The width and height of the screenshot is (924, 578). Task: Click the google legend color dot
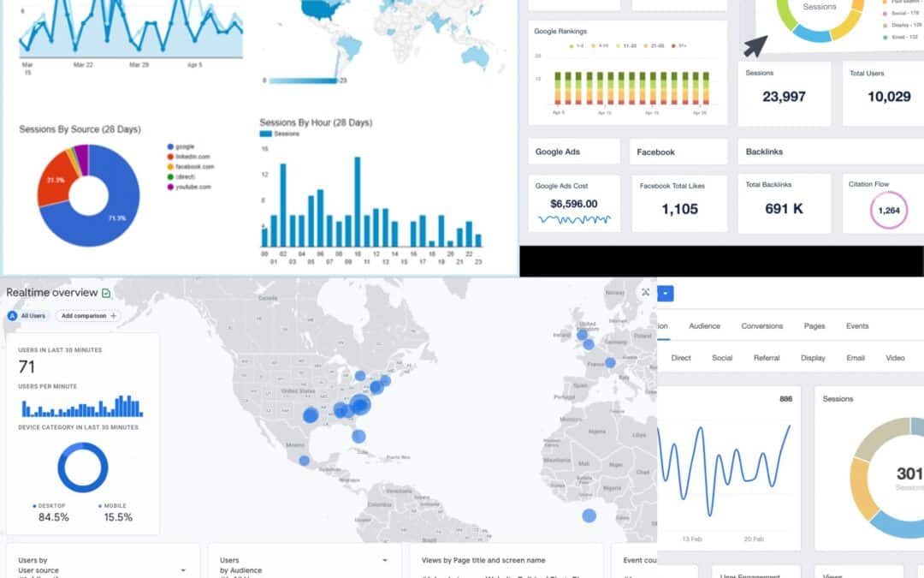tap(170, 146)
